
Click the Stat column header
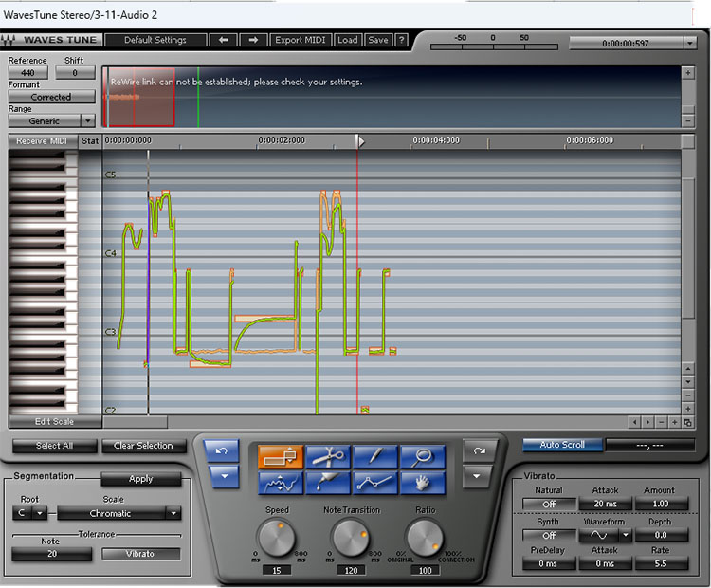[x=90, y=141]
